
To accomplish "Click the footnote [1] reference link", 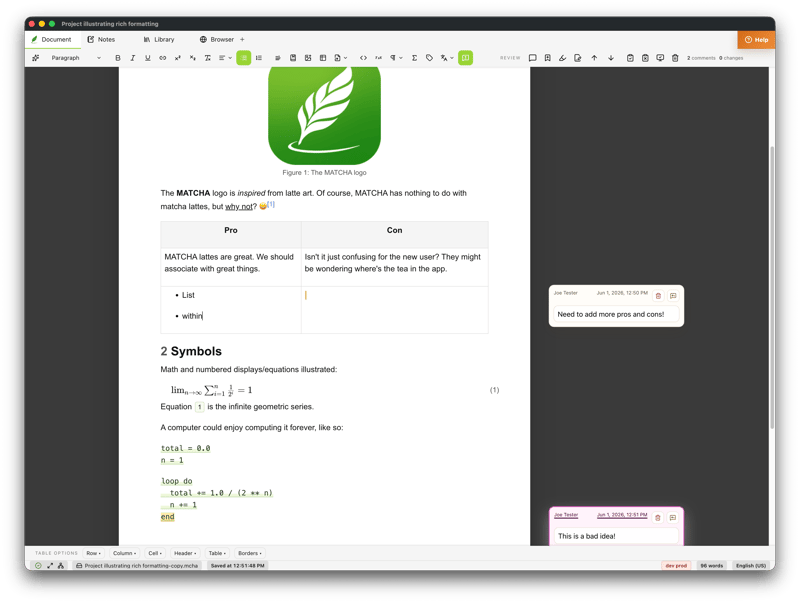I will (x=271, y=204).
